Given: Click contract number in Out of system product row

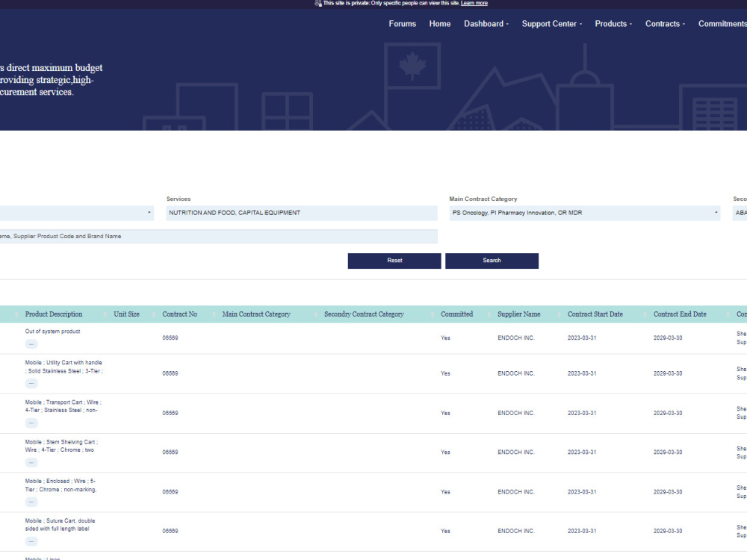Looking at the screenshot, I should (x=170, y=338).
